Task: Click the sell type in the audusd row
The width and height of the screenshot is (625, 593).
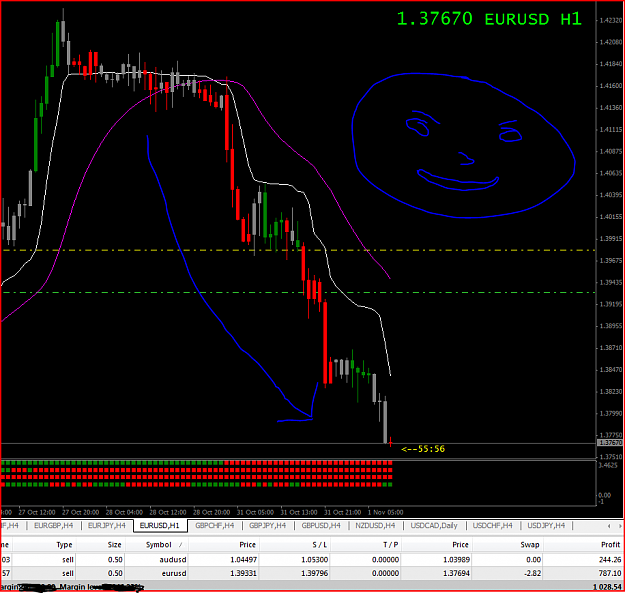Action: tap(68, 560)
